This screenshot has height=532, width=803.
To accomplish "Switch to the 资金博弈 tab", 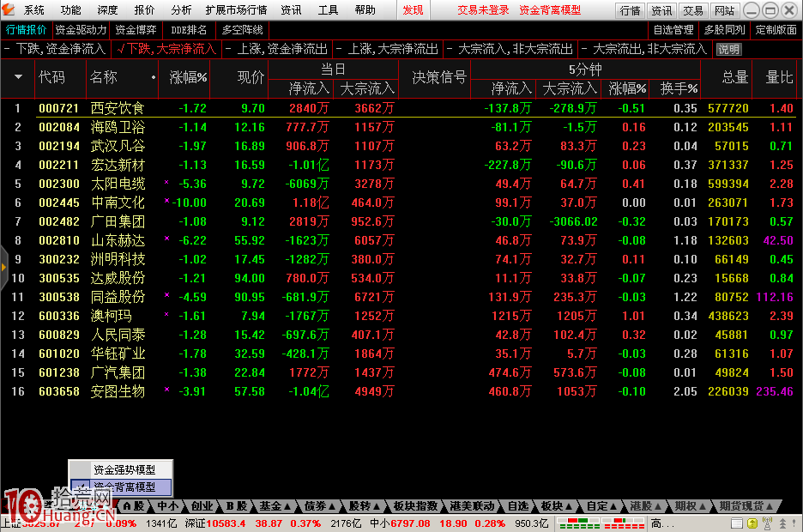I will (x=136, y=30).
